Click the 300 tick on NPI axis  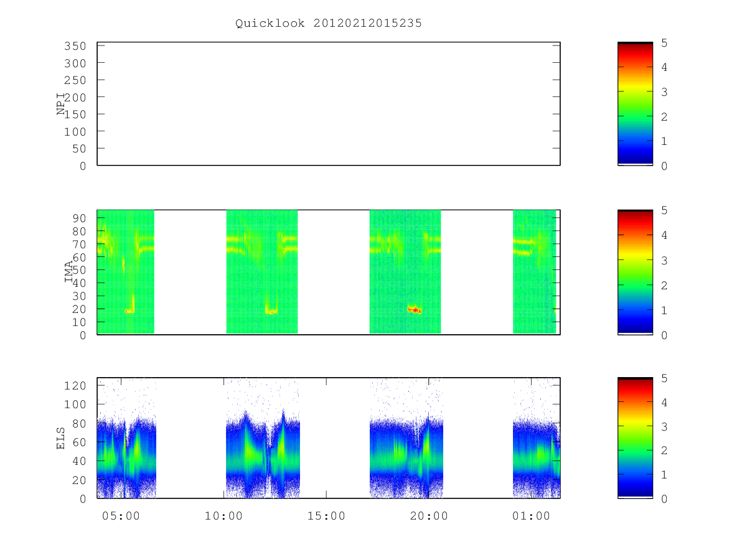click(x=75, y=63)
